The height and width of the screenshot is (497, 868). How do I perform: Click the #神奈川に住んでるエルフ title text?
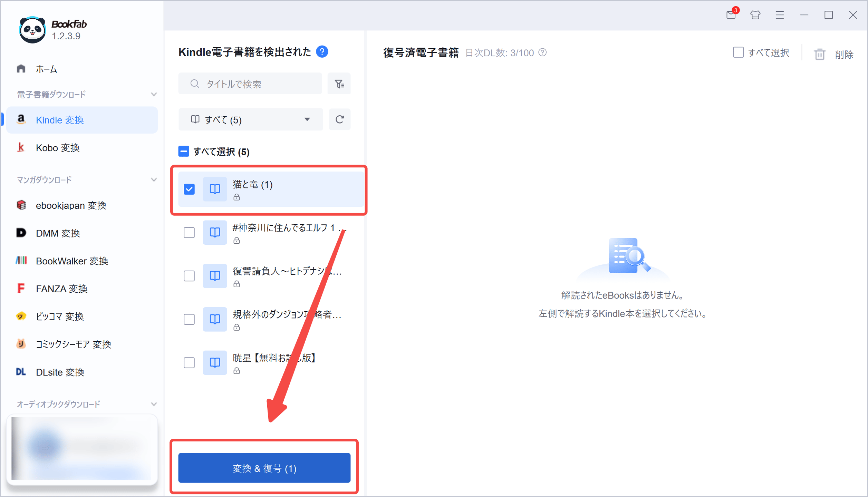tap(289, 228)
